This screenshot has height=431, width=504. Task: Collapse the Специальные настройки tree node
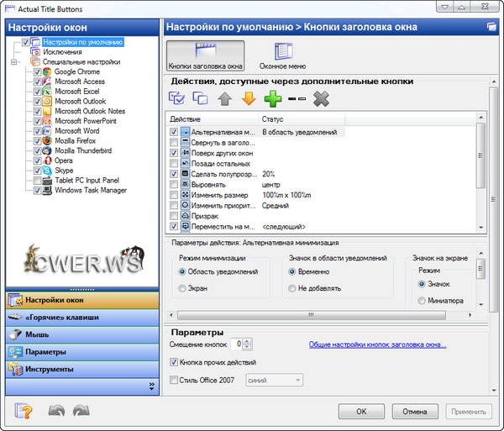tap(15, 62)
